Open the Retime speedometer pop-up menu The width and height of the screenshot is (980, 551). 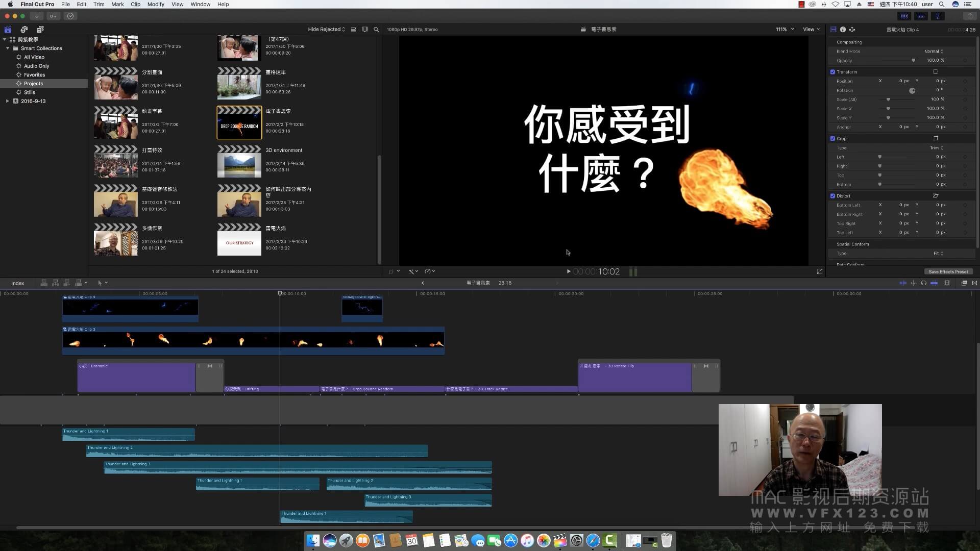coord(430,271)
